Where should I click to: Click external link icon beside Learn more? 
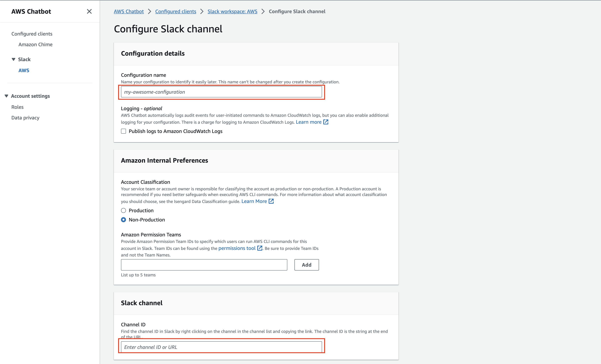click(x=326, y=122)
